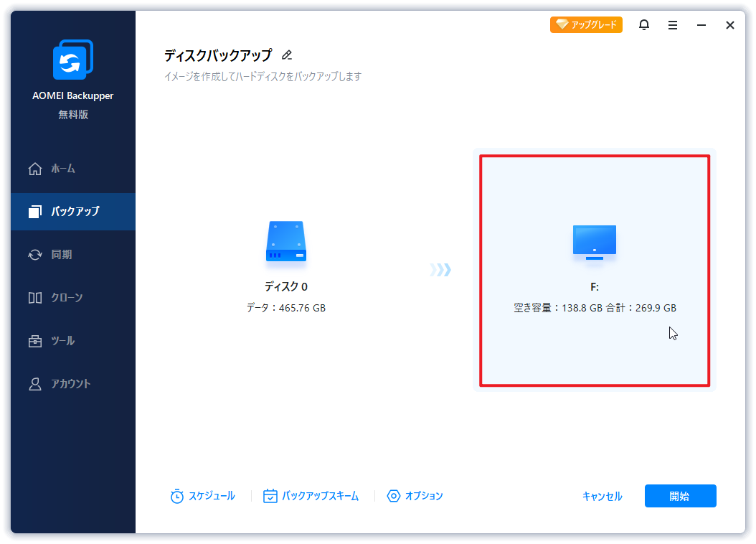Click the アップグレード upgrade button

pos(586,24)
